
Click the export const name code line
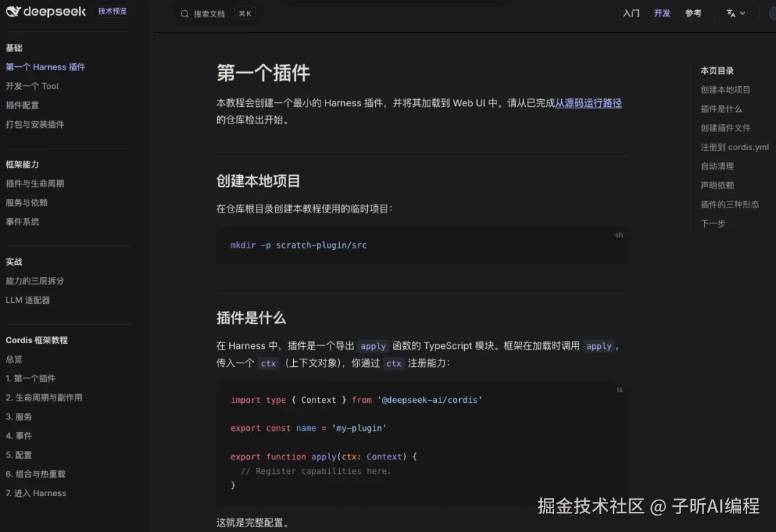pos(308,428)
